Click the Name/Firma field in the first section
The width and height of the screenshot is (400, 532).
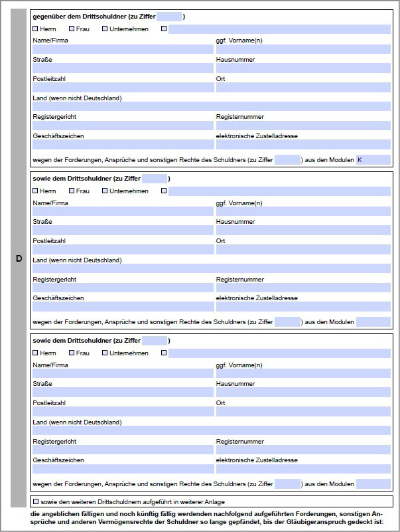(x=123, y=49)
